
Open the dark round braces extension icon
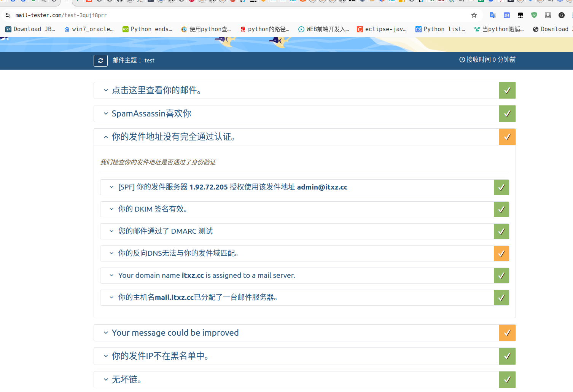[x=562, y=15]
